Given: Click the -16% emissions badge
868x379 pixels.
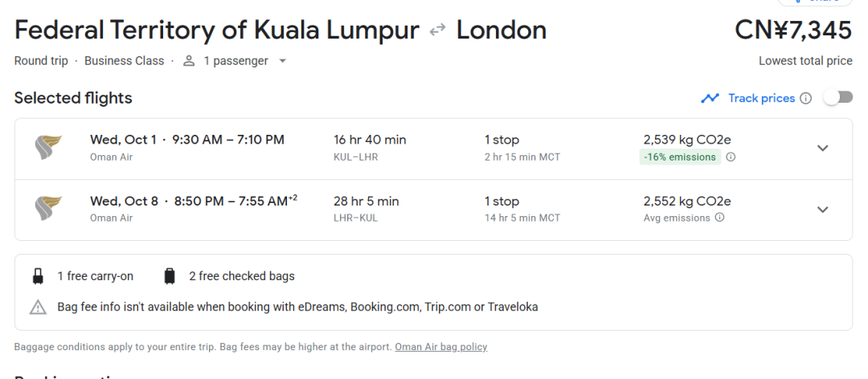Looking at the screenshot, I should coord(680,157).
